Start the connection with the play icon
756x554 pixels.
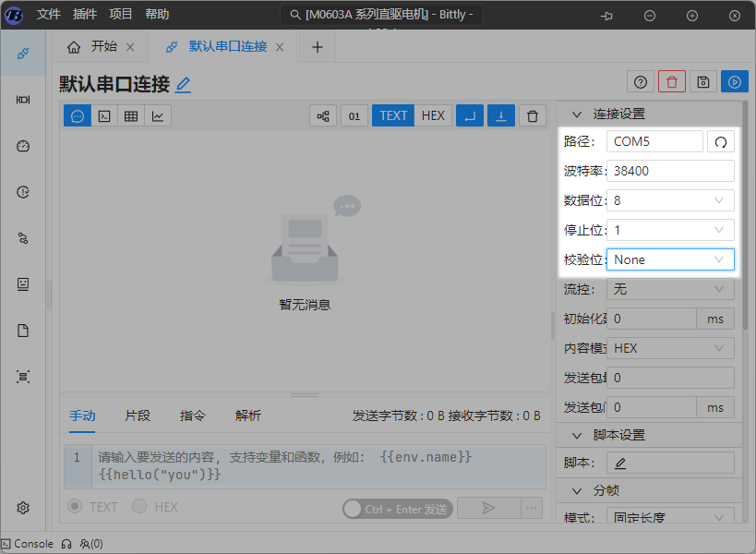[x=735, y=82]
